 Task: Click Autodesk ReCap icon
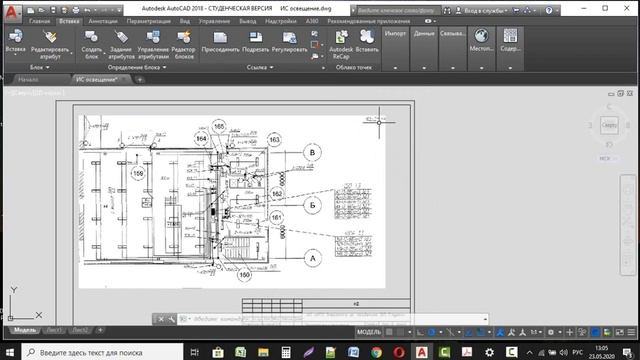(341, 37)
